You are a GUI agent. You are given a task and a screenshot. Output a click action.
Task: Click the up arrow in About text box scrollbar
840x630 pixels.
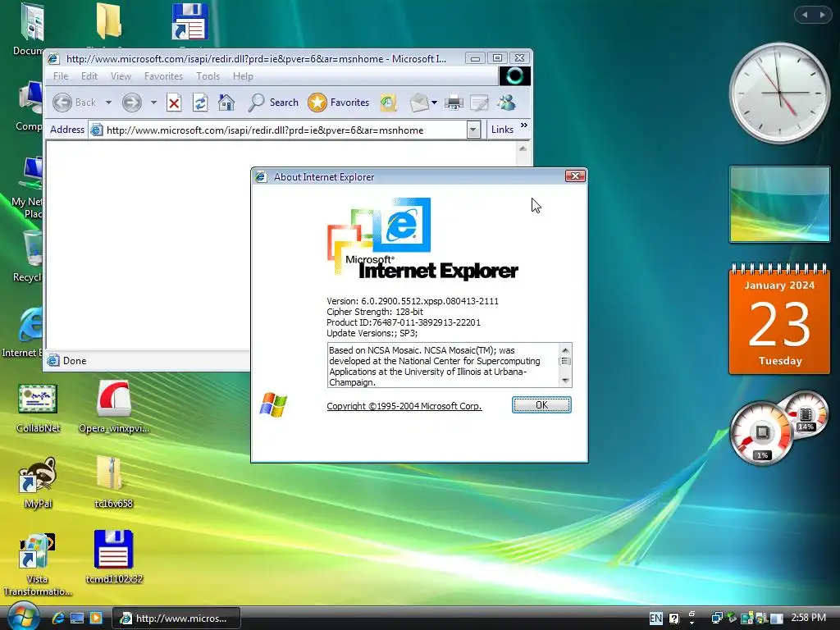point(565,349)
